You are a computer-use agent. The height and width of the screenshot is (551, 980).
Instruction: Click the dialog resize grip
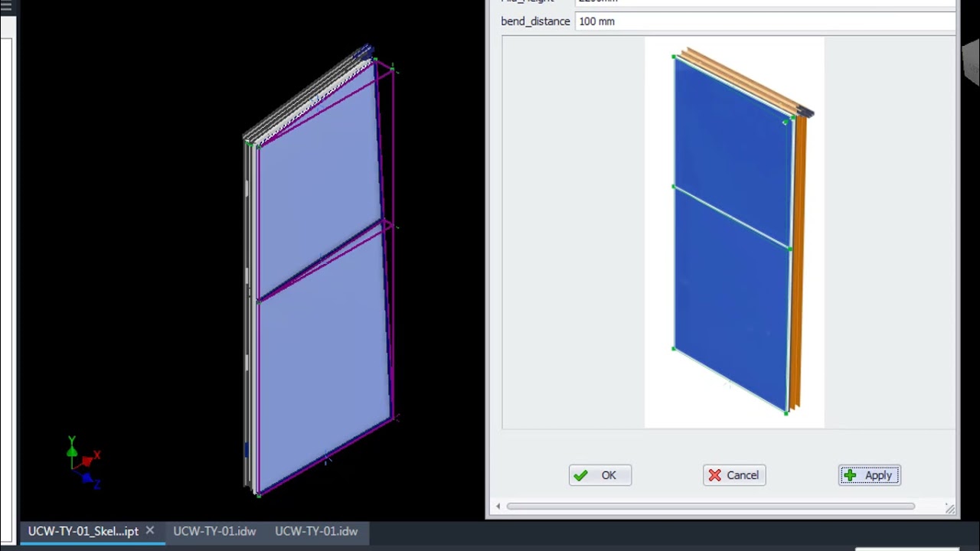point(950,508)
